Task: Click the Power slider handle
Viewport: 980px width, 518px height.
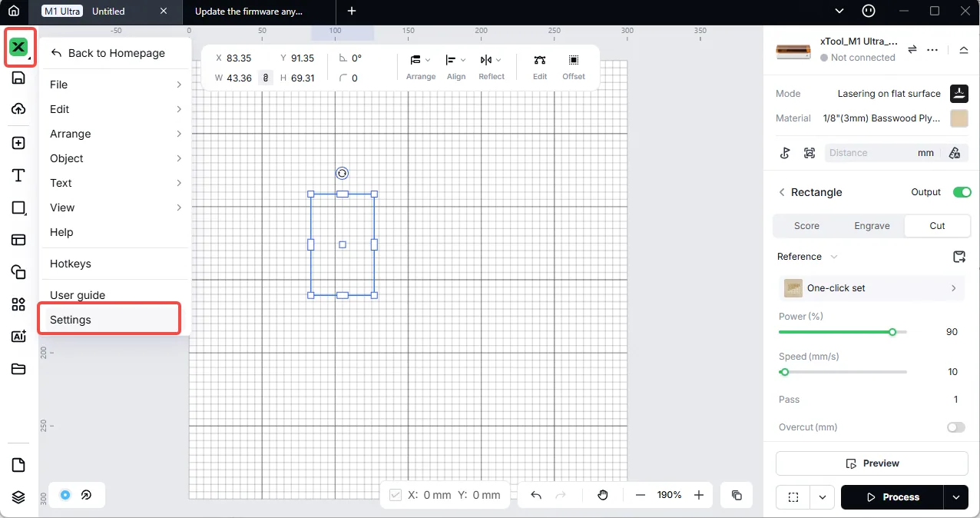Action: (892, 332)
